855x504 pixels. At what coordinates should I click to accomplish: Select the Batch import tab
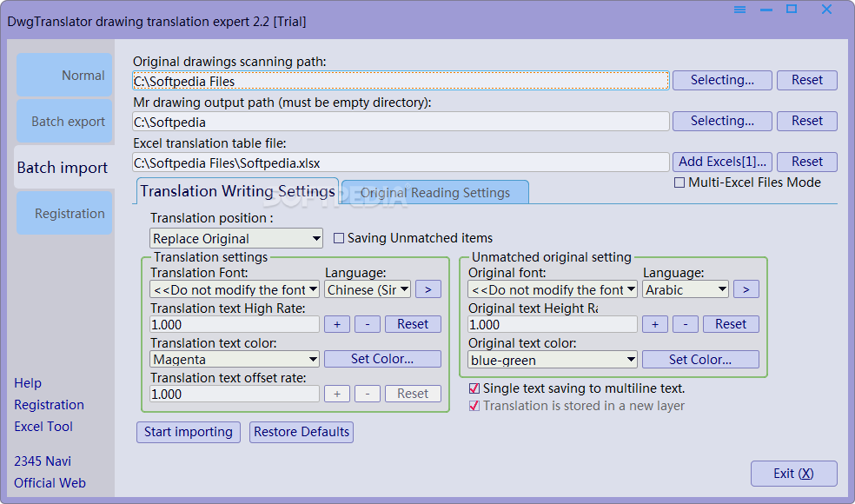click(64, 167)
